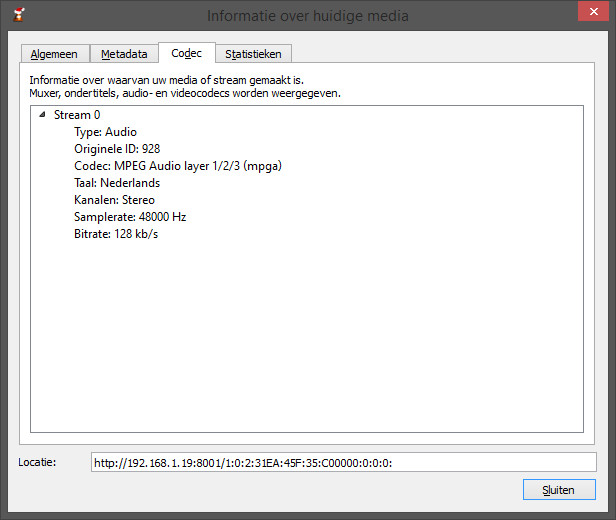616x520 pixels.
Task: Select the 'Bitrate: 128 kb/s' row
Action: pos(116,234)
